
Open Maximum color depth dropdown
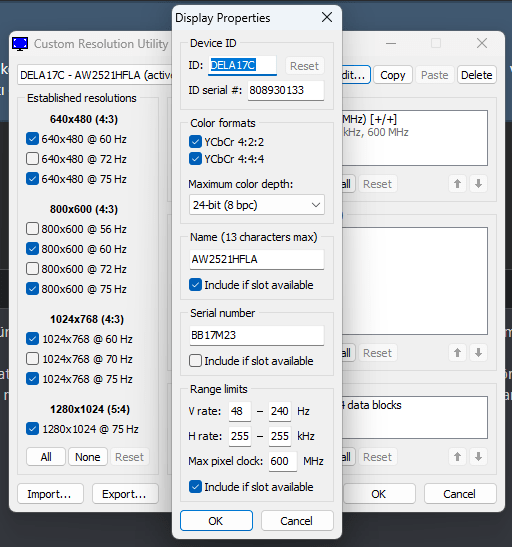[x=257, y=205]
